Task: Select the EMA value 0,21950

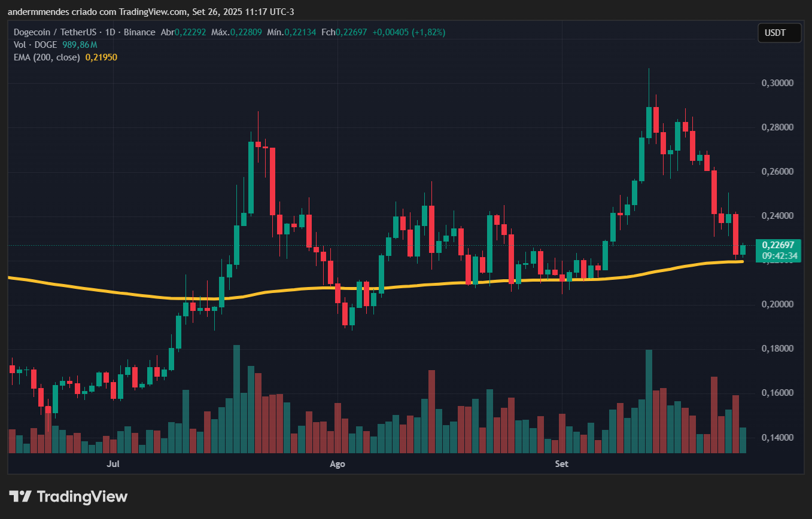Action: click(x=101, y=57)
